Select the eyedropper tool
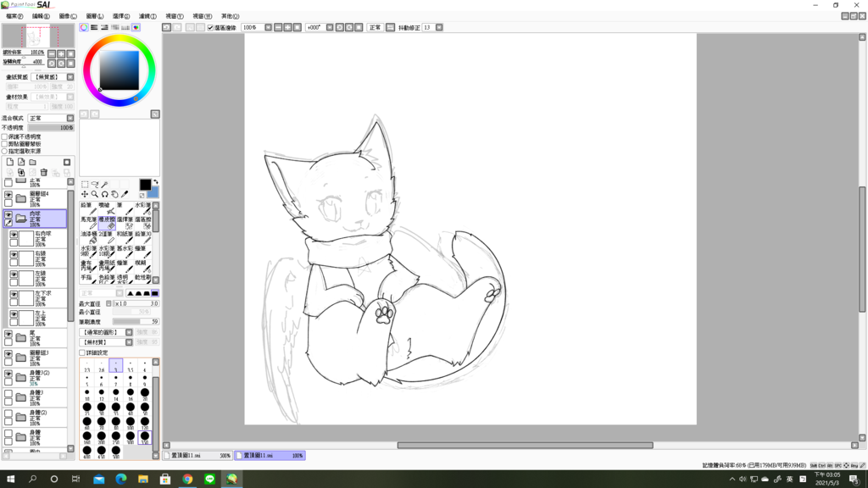The height and width of the screenshot is (488, 868). (125, 194)
